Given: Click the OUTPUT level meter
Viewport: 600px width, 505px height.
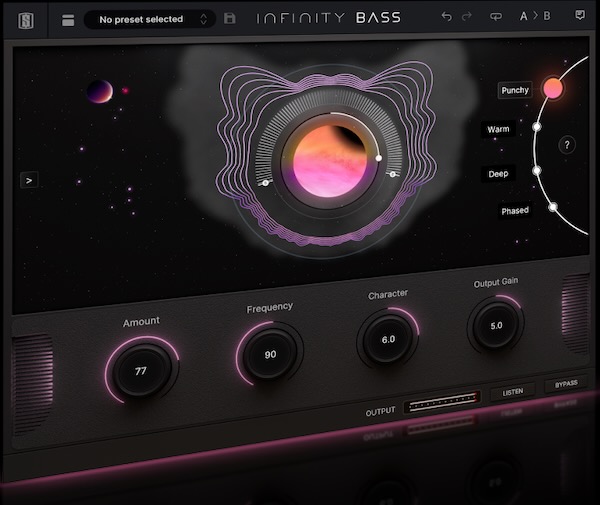Looking at the screenshot, I should [x=442, y=402].
